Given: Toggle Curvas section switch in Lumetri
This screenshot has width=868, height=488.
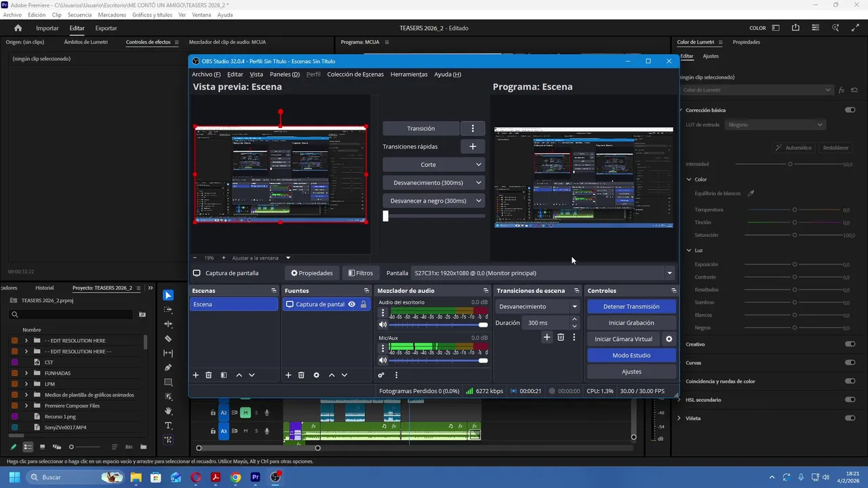Looking at the screenshot, I should pos(850,363).
